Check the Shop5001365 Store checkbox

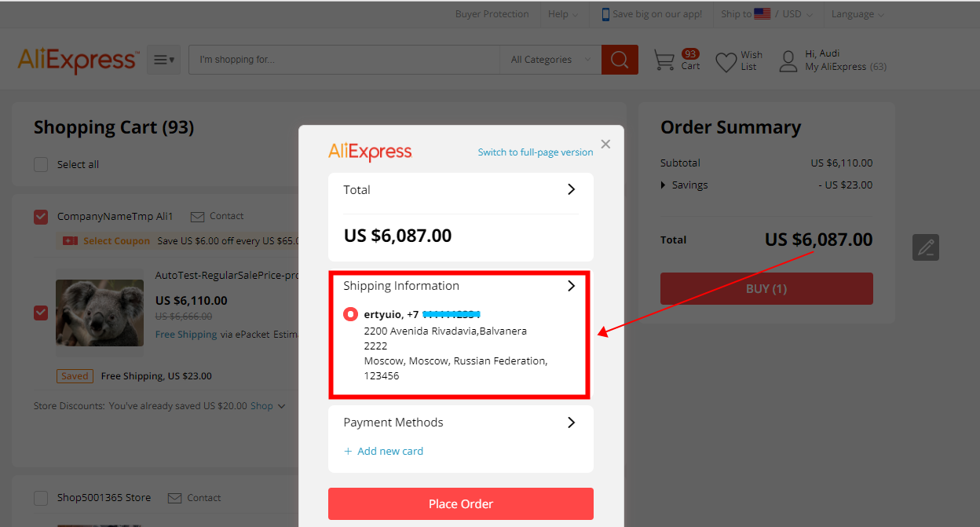point(41,498)
